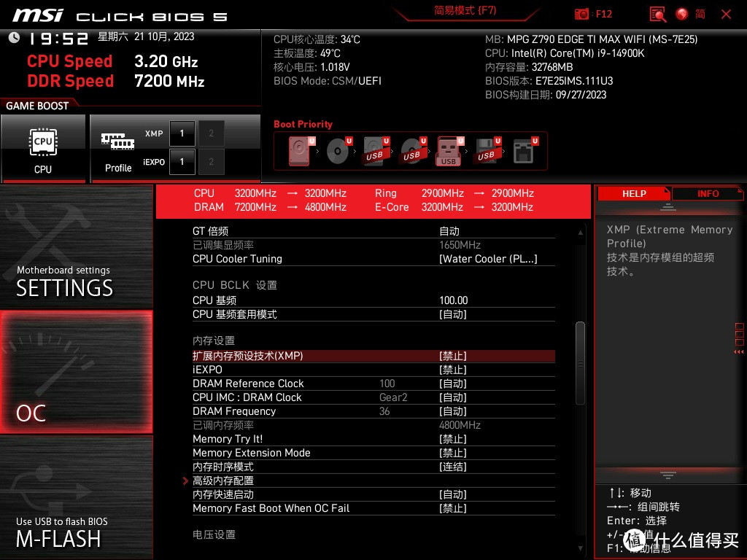Enable XMP profile 2
The width and height of the screenshot is (747, 560).
(211, 133)
